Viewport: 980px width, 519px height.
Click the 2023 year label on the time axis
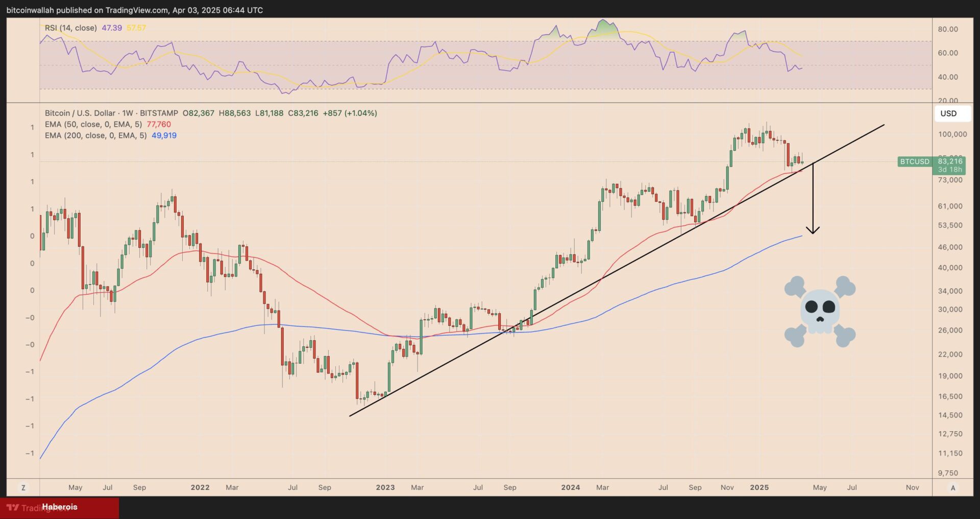tap(385, 487)
